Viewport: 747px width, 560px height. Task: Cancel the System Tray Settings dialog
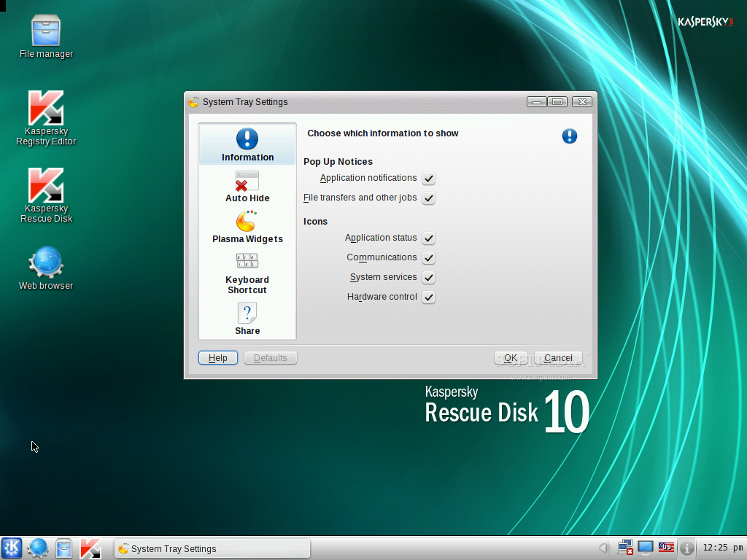point(558,357)
